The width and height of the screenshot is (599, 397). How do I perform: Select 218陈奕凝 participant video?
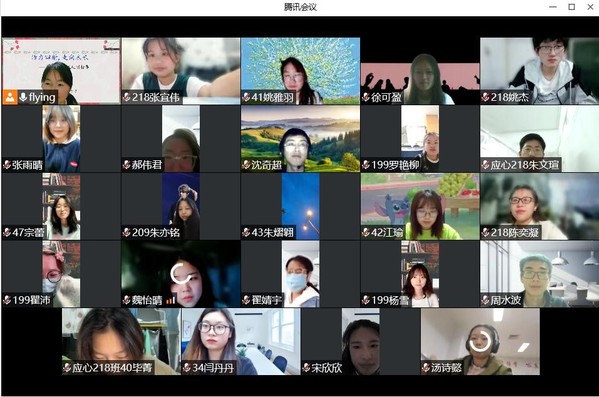pyautogui.click(x=539, y=206)
